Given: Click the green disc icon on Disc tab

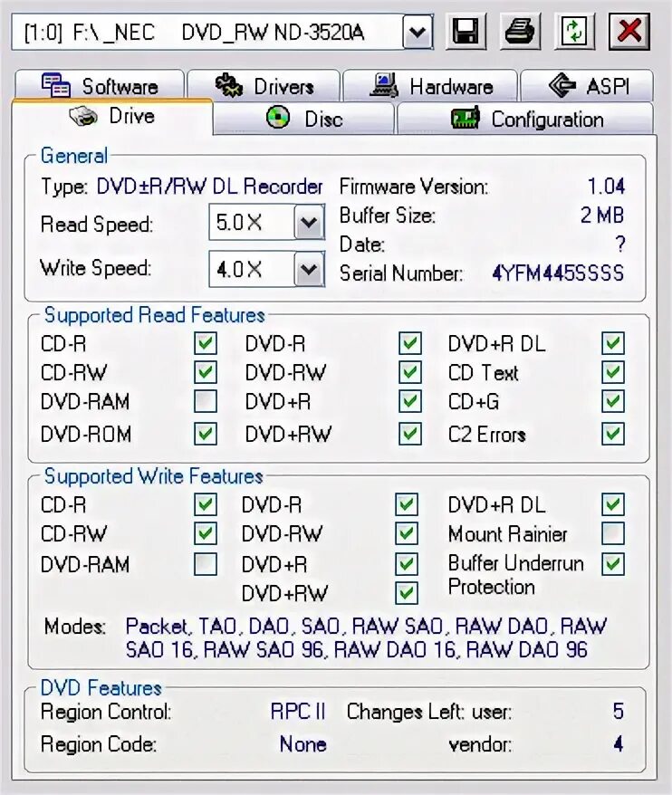Looking at the screenshot, I should tap(278, 117).
